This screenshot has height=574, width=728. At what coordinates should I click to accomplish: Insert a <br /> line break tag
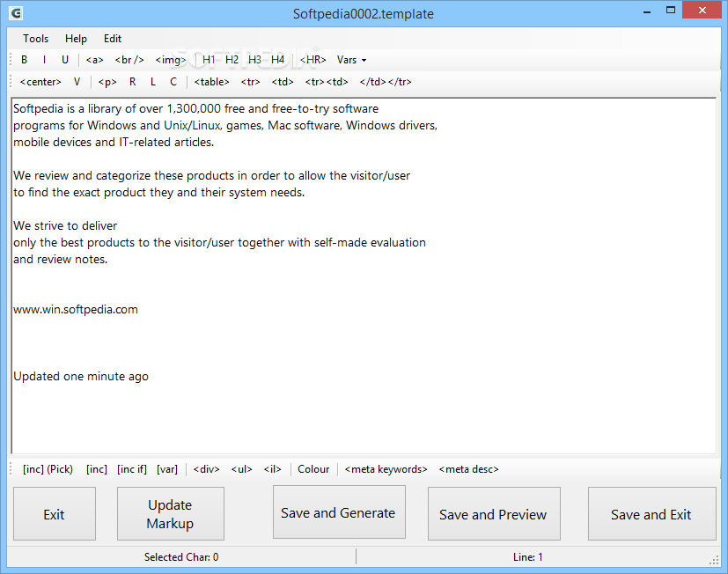(129, 60)
